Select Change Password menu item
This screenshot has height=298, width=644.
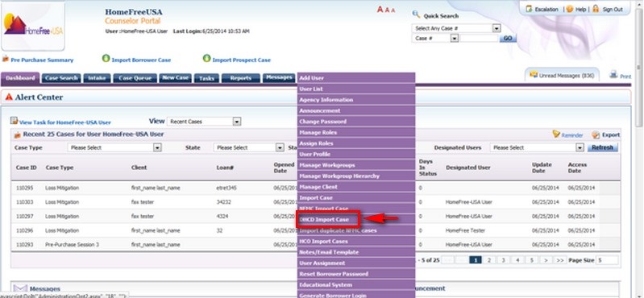coord(356,122)
